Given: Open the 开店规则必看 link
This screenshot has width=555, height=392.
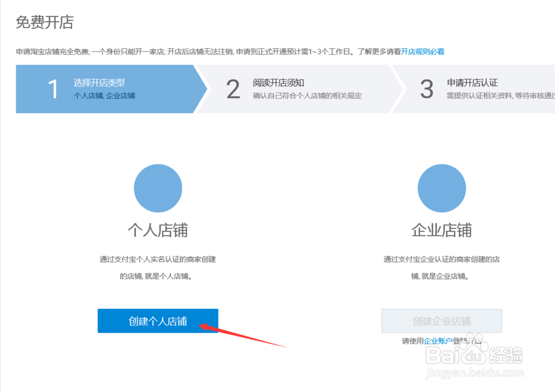Looking at the screenshot, I should pos(422,52).
